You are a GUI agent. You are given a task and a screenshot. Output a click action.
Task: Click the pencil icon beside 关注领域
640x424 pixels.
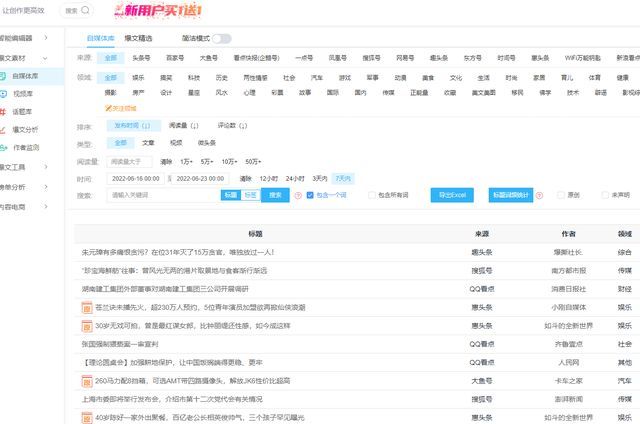(x=108, y=109)
